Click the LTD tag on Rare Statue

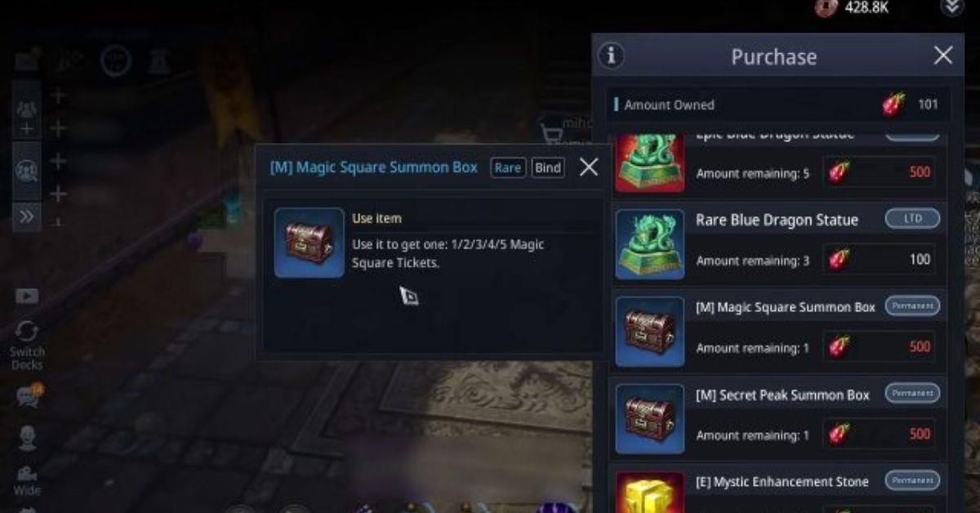[x=912, y=219]
